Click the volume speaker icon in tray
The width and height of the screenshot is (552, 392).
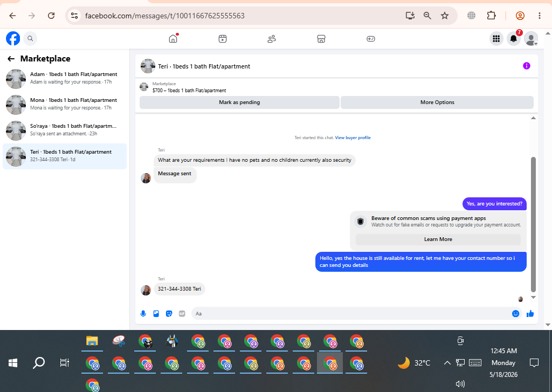(460, 384)
